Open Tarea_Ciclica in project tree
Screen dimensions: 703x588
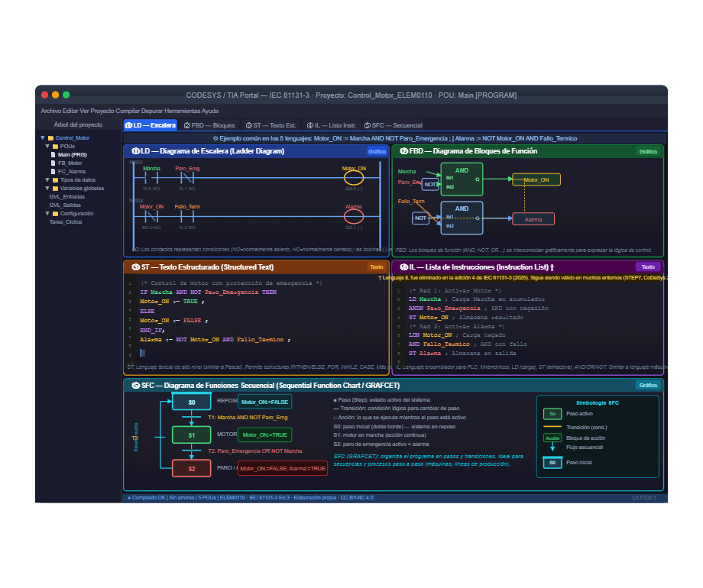coord(66,222)
